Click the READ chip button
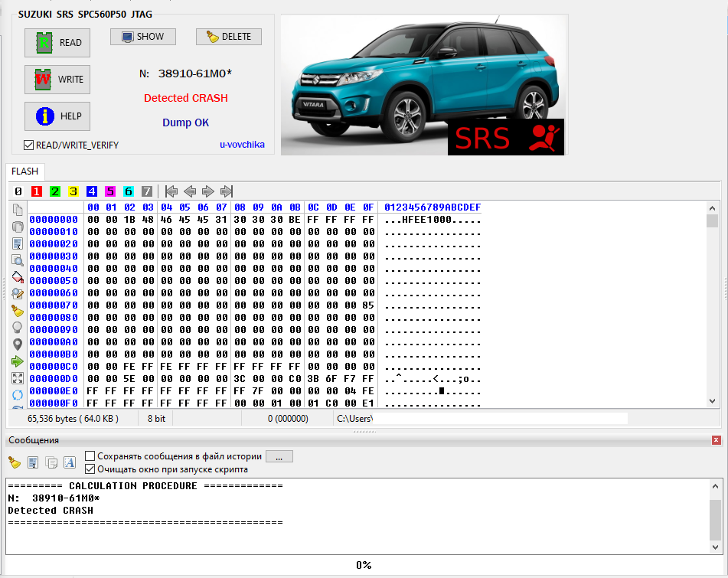Image resolution: width=728 pixels, height=578 pixels. pyautogui.click(x=57, y=43)
